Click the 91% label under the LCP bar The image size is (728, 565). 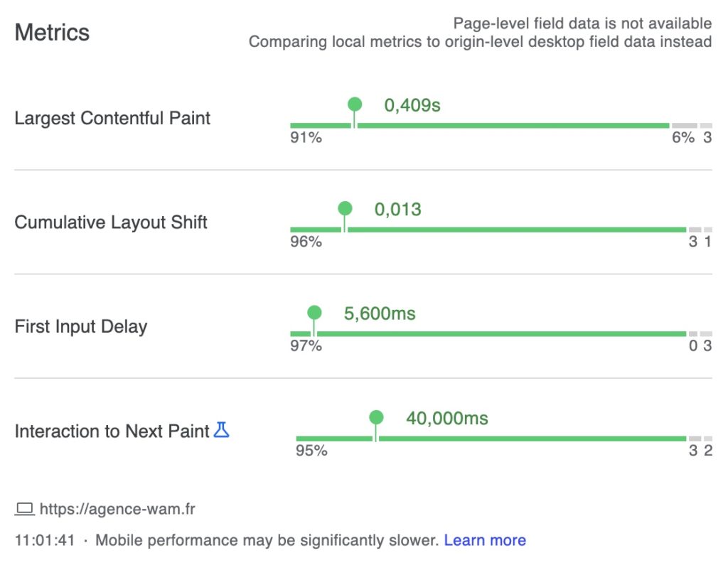click(x=306, y=138)
